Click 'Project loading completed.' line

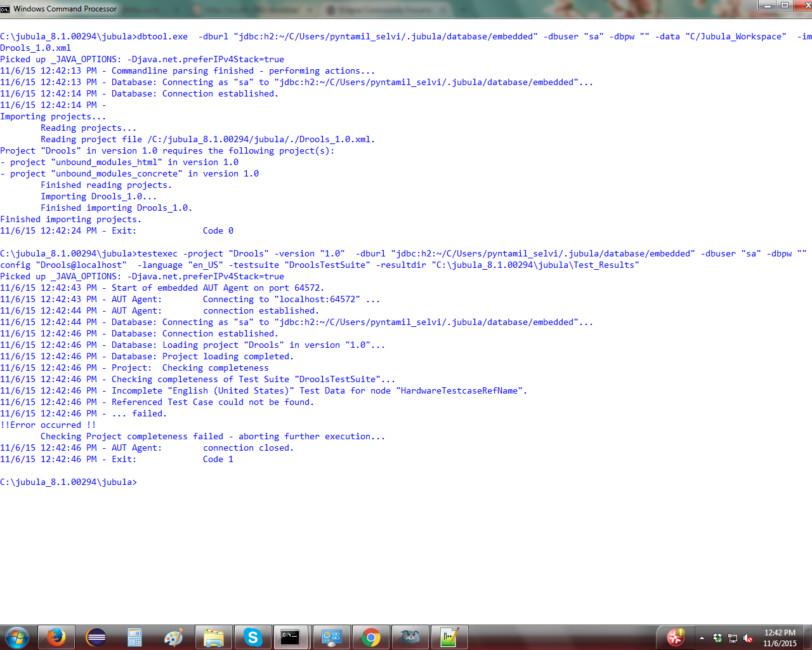(147, 357)
